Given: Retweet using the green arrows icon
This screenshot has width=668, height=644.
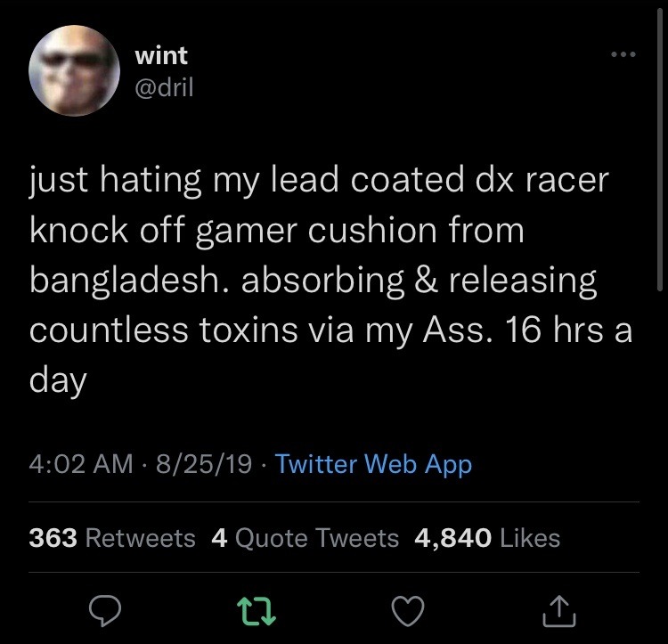Looking at the screenshot, I should coord(256,611).
